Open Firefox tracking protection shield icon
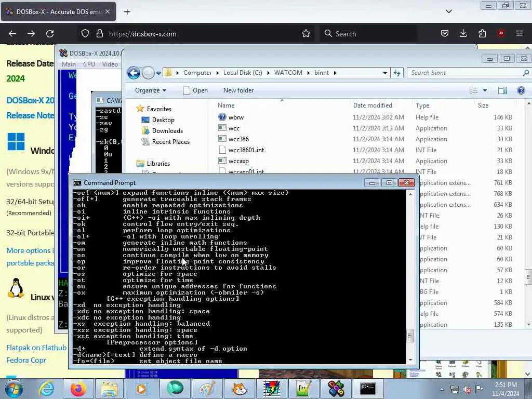 85,33
